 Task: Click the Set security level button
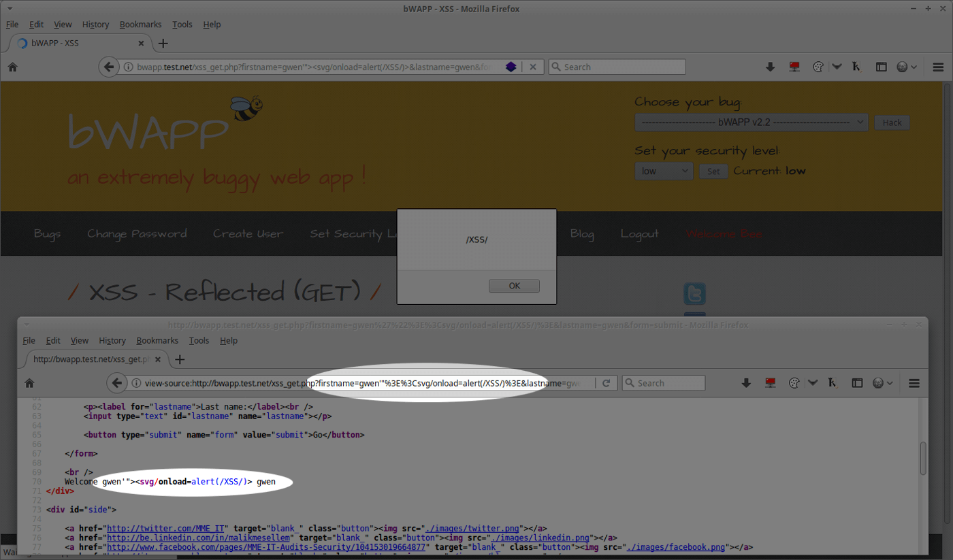click(713, 171)
